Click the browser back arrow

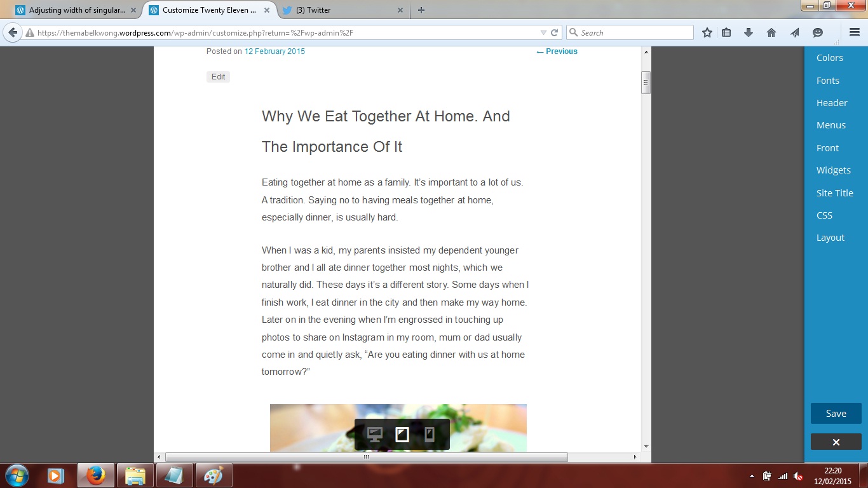point(12,32)
